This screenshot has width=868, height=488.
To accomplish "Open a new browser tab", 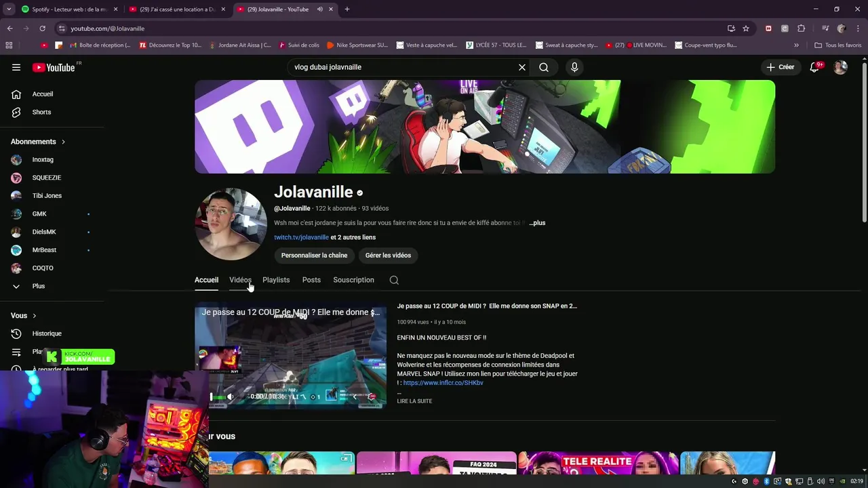I will click(347, 9).
